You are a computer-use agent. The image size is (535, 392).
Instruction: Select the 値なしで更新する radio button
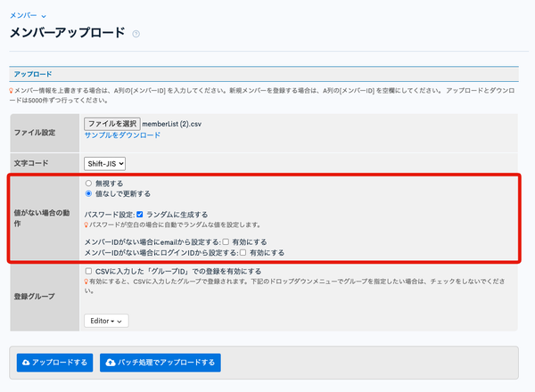(88, 193)
